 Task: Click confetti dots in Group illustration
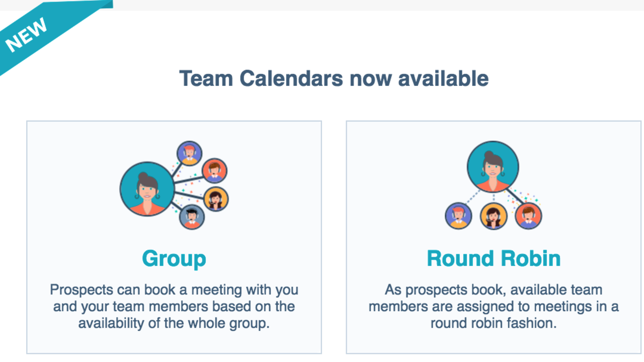click(189, 189)
